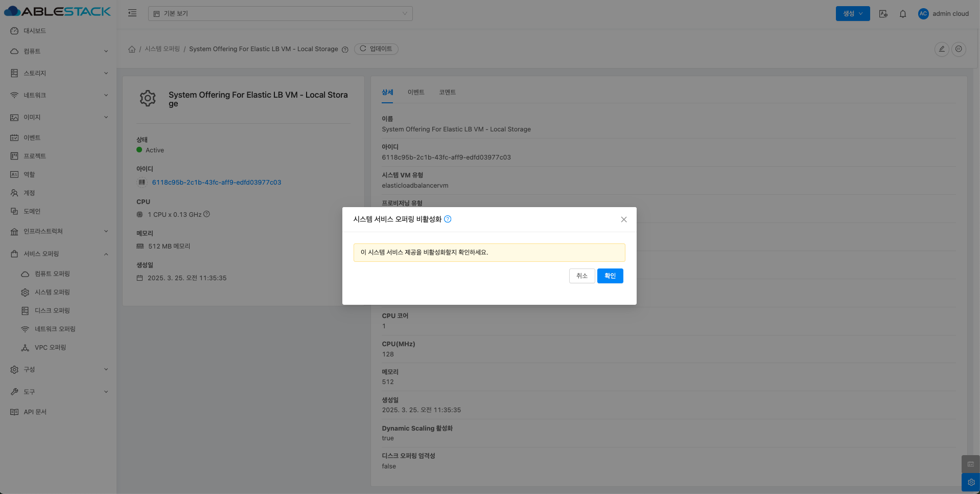Close the 시스템 서비스 오퍼링 비활성화 dialog
Screen dimensions: 980x494
point(623,219)
